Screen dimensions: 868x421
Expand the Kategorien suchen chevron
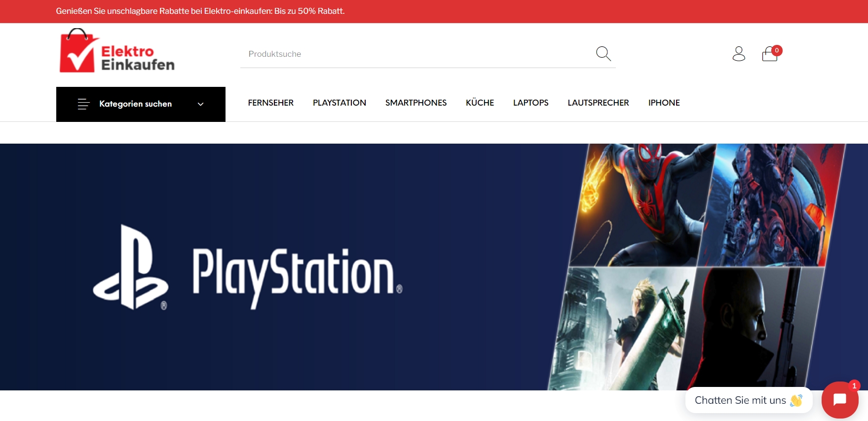coord(200,104)
